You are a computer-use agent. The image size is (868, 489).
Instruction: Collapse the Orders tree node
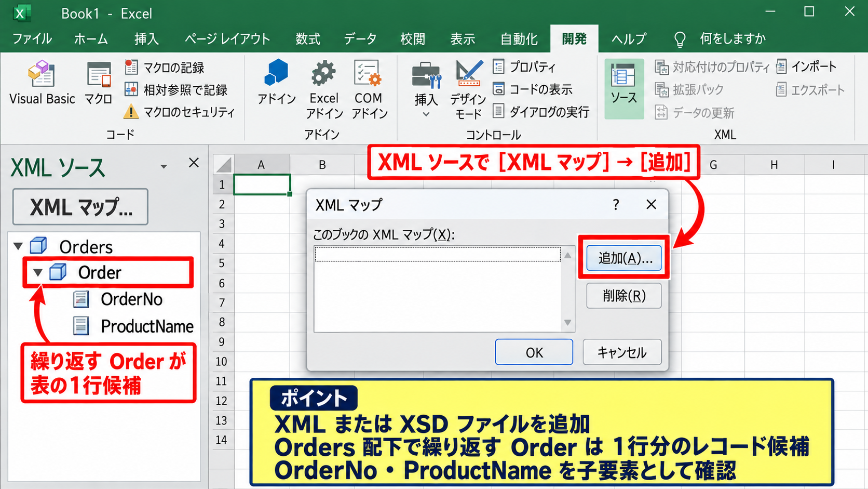tap(18, 246)
